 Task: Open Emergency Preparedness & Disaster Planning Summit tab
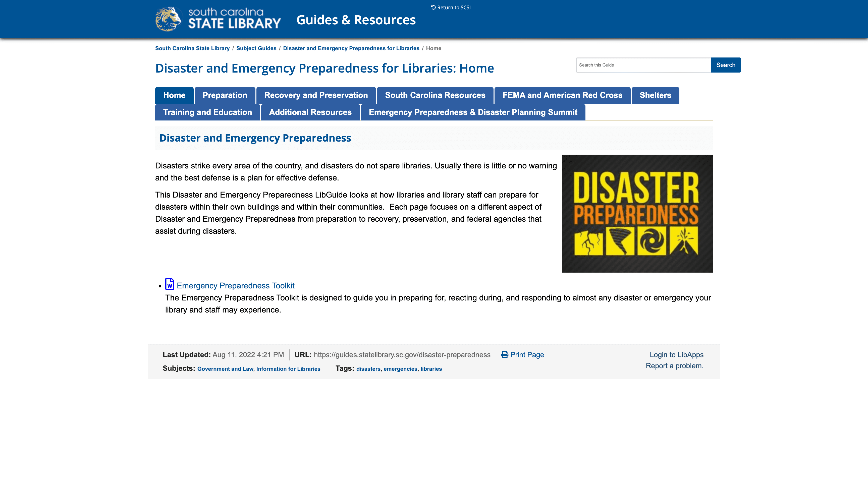point(473,112)
